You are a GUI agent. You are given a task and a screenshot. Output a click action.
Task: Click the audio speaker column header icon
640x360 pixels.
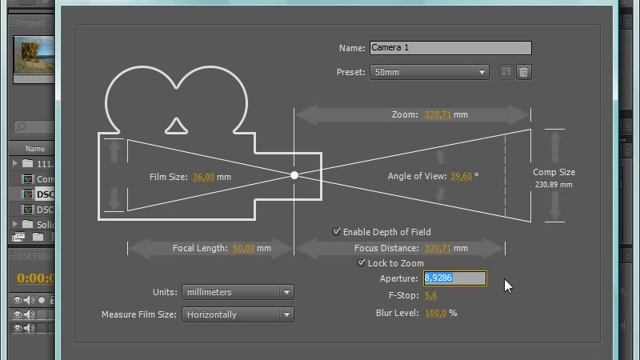(x=29, y=300)
